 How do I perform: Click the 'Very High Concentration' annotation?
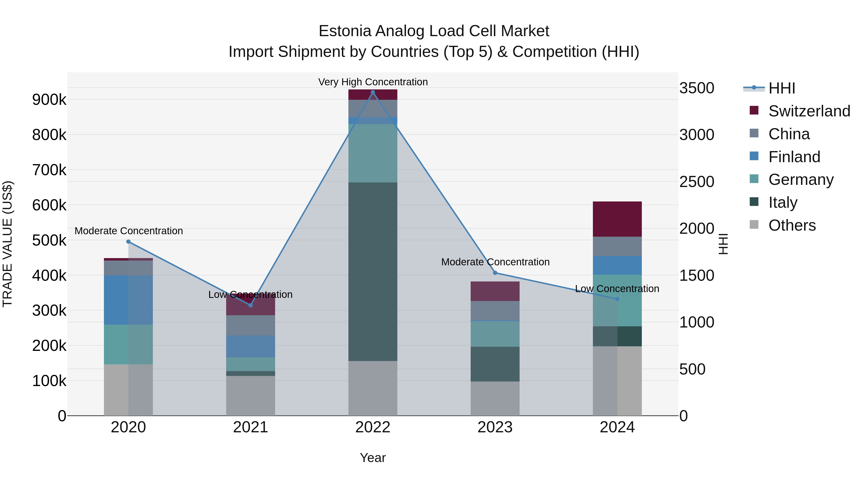point(373,82)
